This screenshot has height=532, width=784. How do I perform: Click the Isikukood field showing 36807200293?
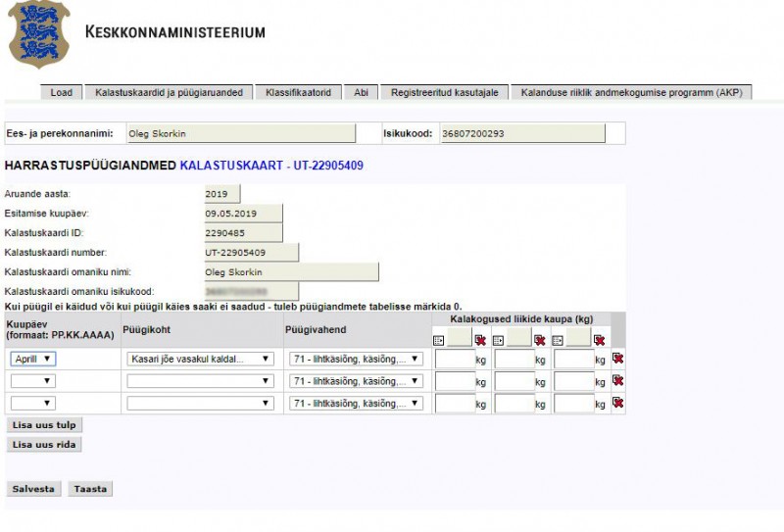point(522,133)
